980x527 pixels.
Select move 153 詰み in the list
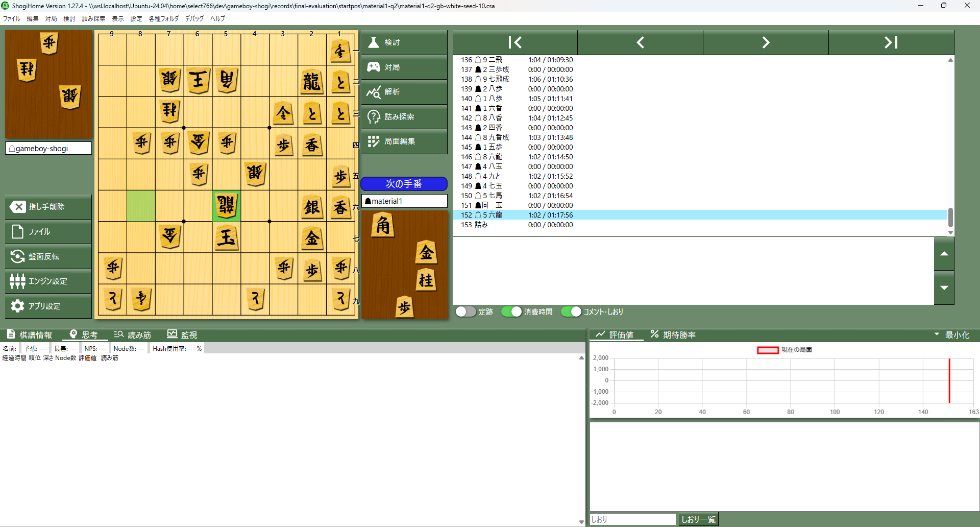click(x=700, y=225)
